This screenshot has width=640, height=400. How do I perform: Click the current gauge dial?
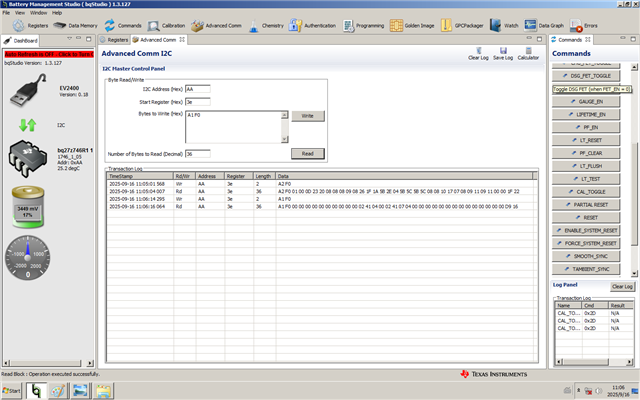pos(28,258)
